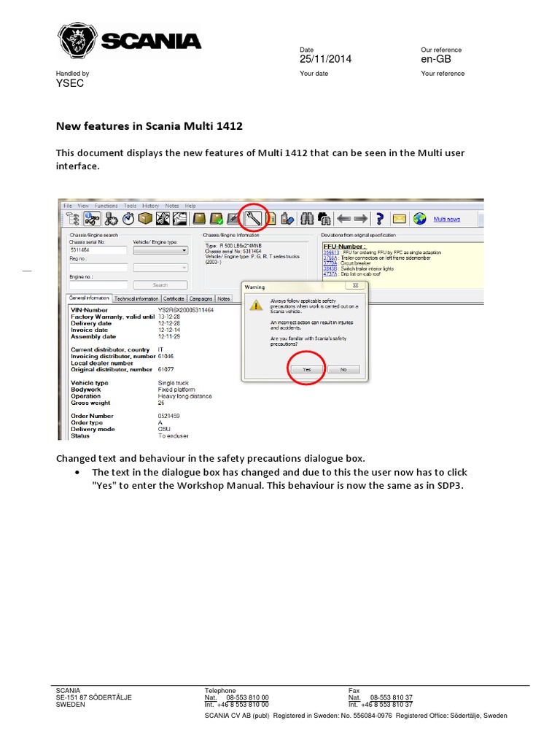
Task: Click the single binoculars search icon
Action: tap(307, 219)
